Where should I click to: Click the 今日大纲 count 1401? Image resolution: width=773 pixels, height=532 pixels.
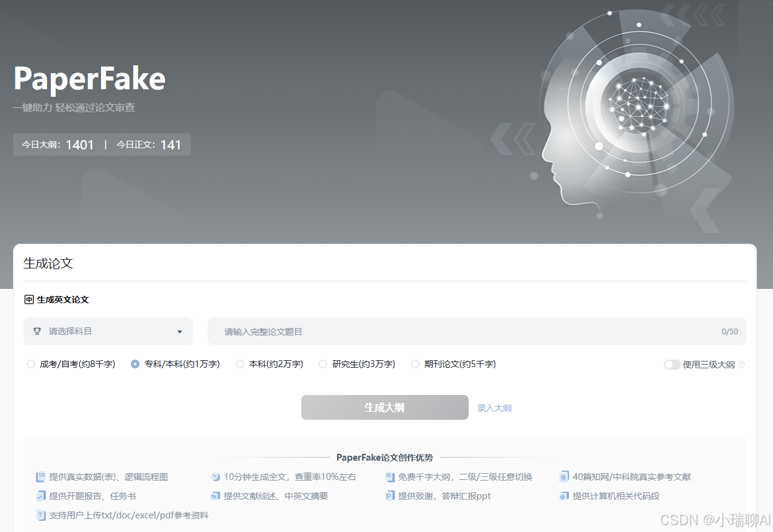80,144
